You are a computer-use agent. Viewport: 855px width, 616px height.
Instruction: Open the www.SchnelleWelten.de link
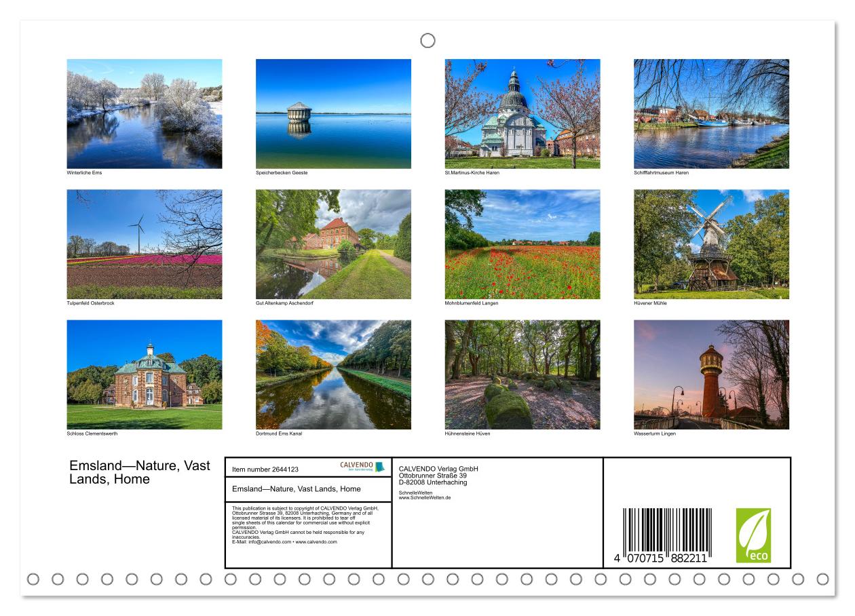click(425, 498)
